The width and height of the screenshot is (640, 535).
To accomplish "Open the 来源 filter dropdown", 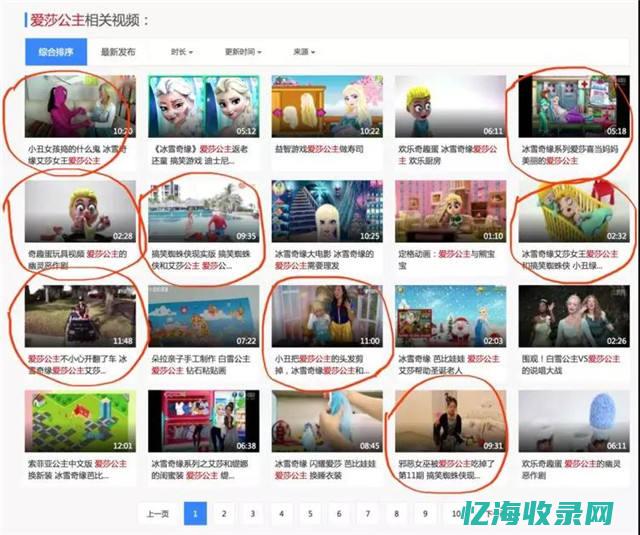I will [304, 52].
